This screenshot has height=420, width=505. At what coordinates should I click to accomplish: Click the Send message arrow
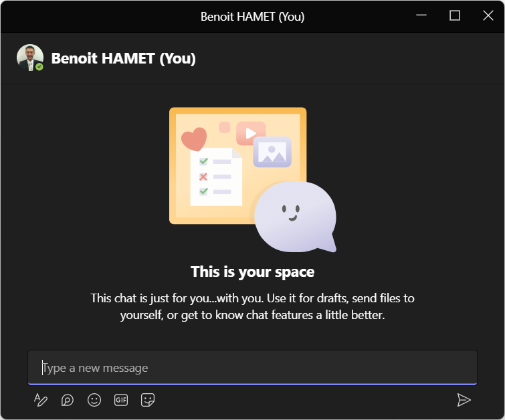click(x=464, y=400)
